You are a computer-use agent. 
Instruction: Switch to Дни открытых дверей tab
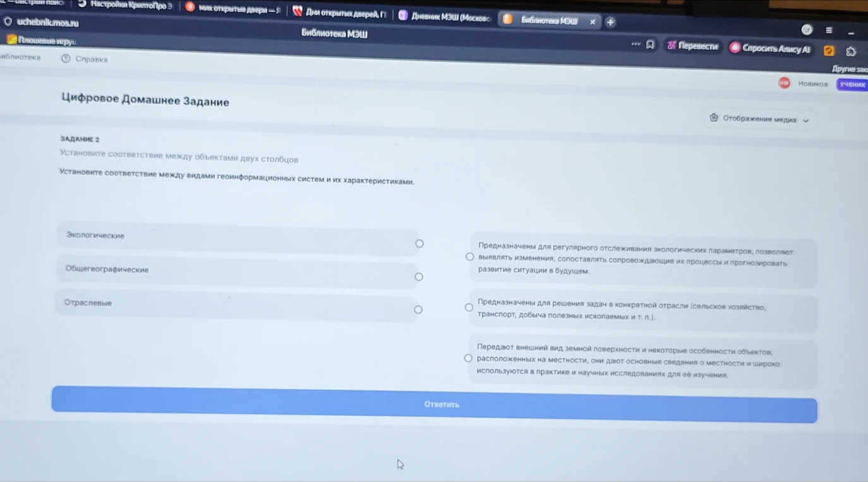[x=339, y=13]
